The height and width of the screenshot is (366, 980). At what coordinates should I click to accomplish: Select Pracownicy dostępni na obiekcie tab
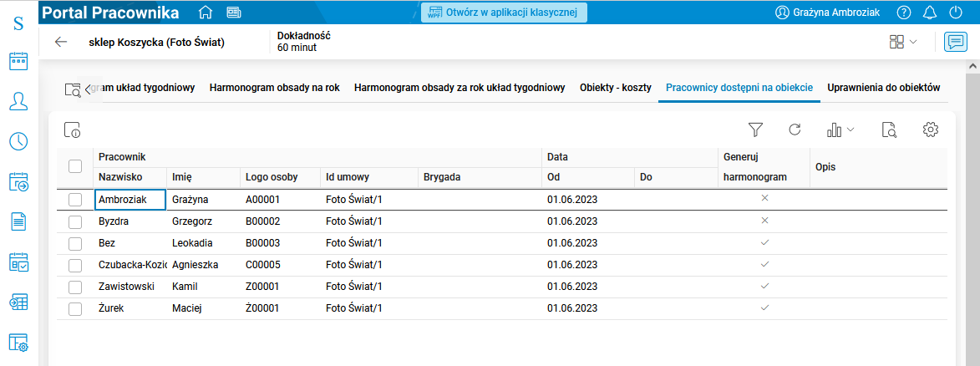point(739,88)
